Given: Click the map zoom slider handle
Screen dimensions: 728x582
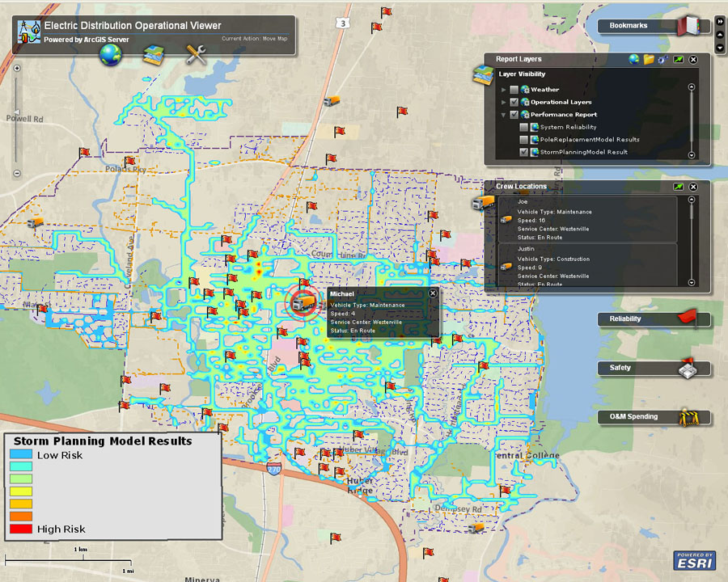Looking at the screenshot, I should click(17, 112).
